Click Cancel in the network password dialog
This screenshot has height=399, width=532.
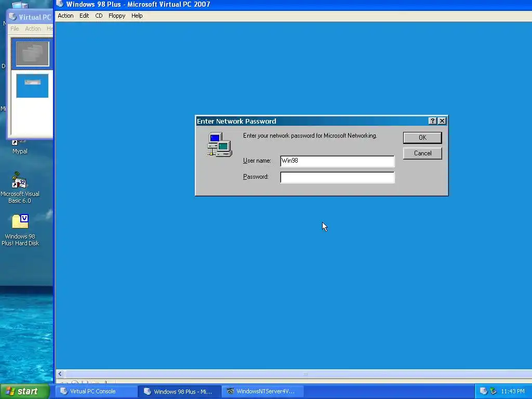tap(422, 153)
